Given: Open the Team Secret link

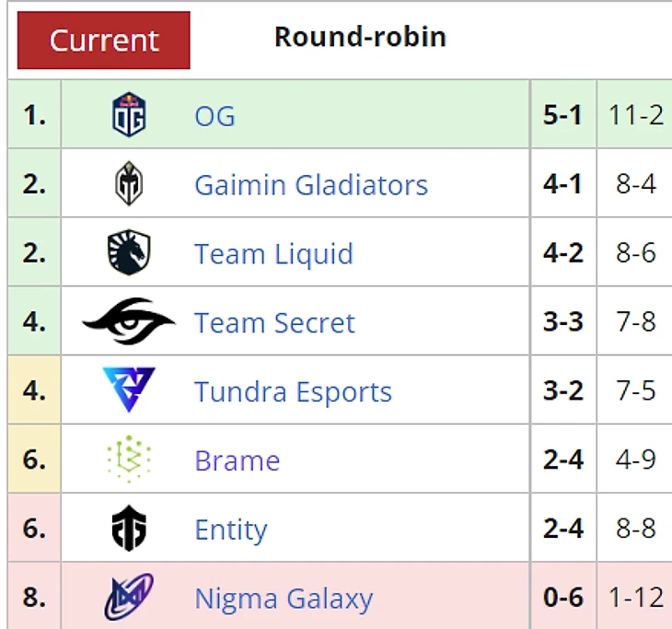Looking at the screenshot, I should click(274, 323).
